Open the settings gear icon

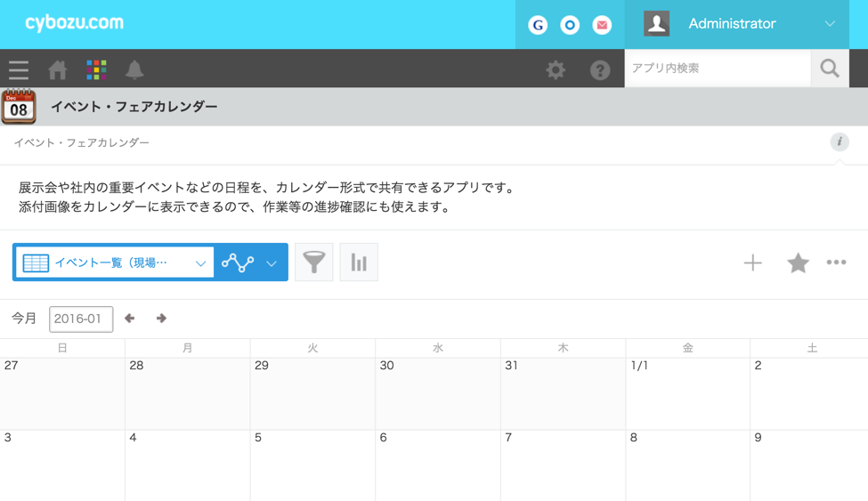click(x=556, y=69)
